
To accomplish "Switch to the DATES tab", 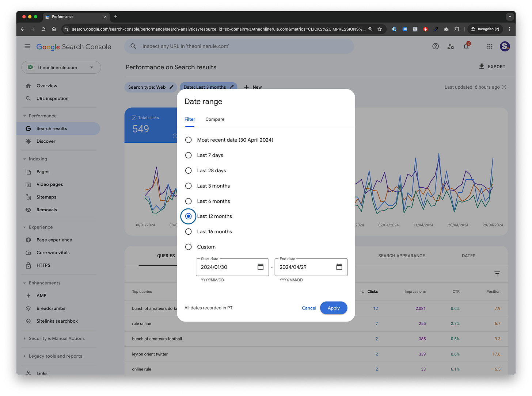I will pos(468,256).
